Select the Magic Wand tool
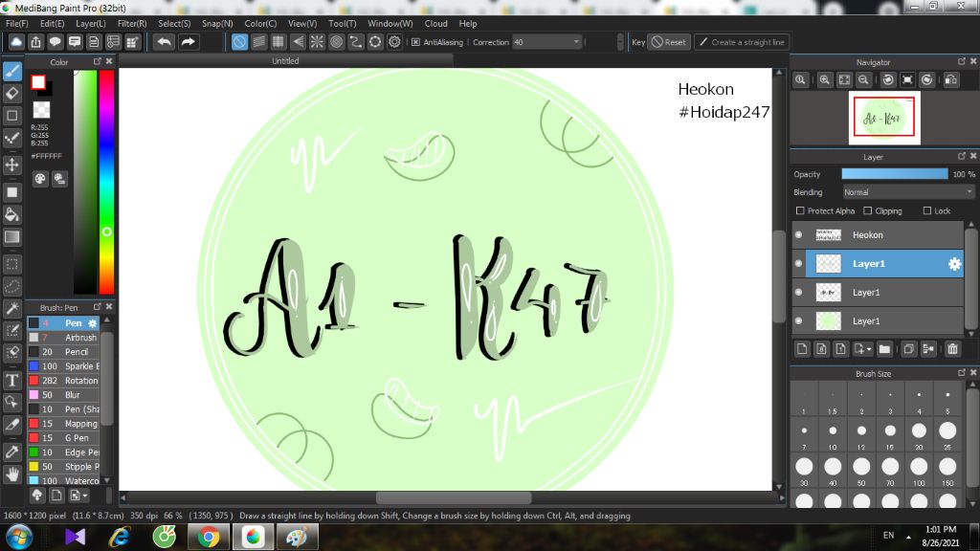The width and height of the screenshot is (980, 551). (11, 309)
